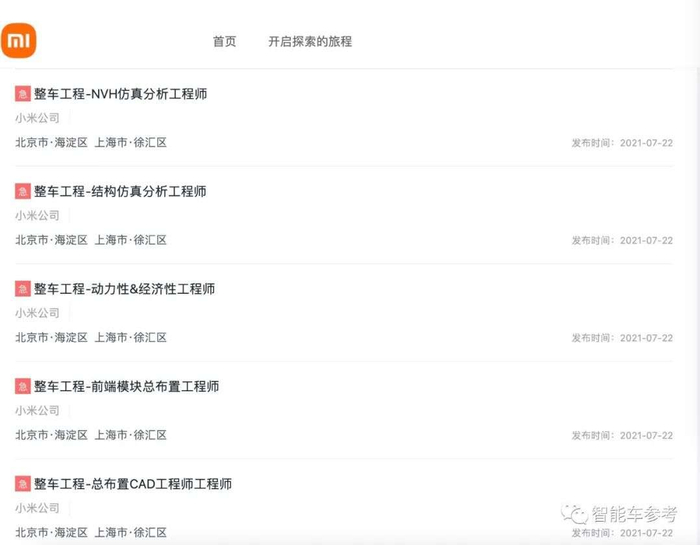Open 整车工程-结构仿真分析工程师 job posting
Image resolution: width=700 pixels, height=545 pixels.
120,191
